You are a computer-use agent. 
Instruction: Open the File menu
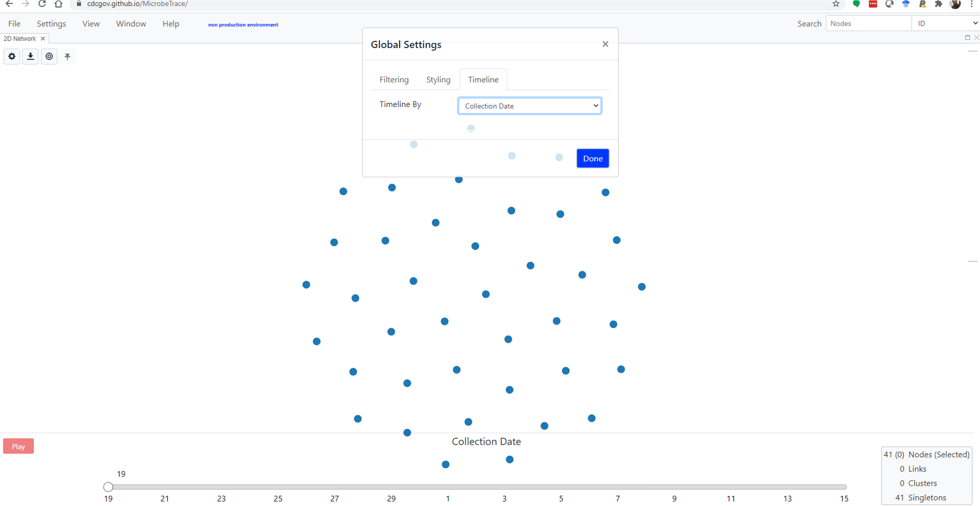pos(14,23)
